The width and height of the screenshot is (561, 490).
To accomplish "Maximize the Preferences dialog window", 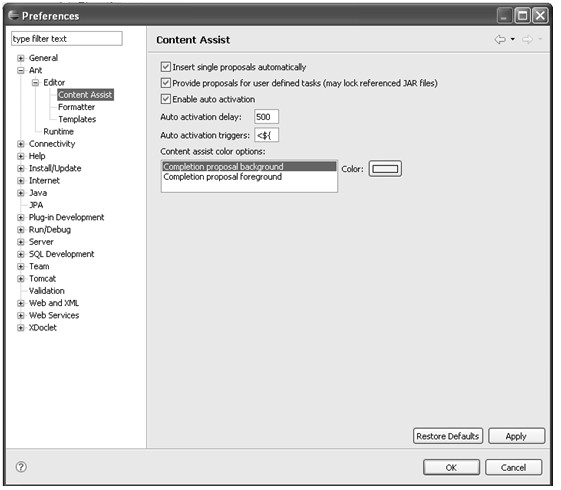I will point(523,16).
